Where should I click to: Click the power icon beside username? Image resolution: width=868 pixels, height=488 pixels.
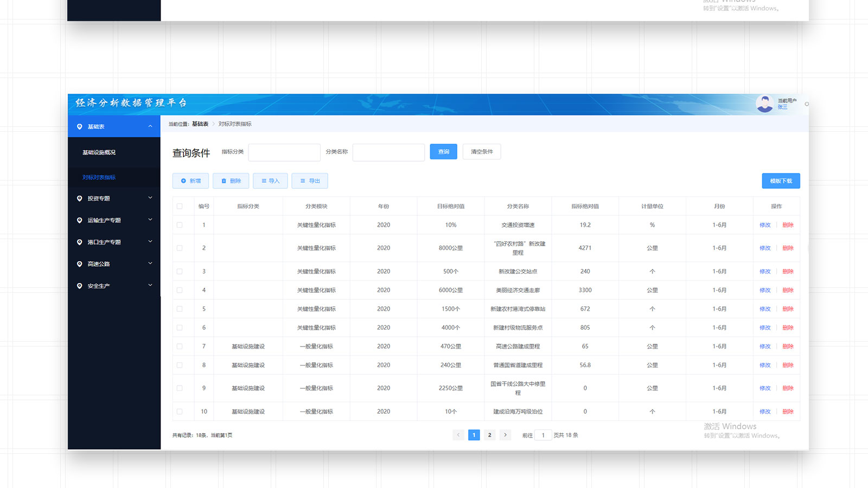pos(807,104)
